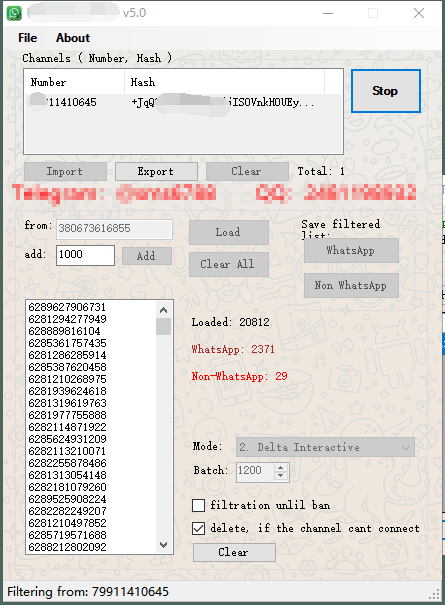Image resolution: width=445 pixels, height=605 pixels.
Task: Select number 6281286285914 in list
Action: 67,355
